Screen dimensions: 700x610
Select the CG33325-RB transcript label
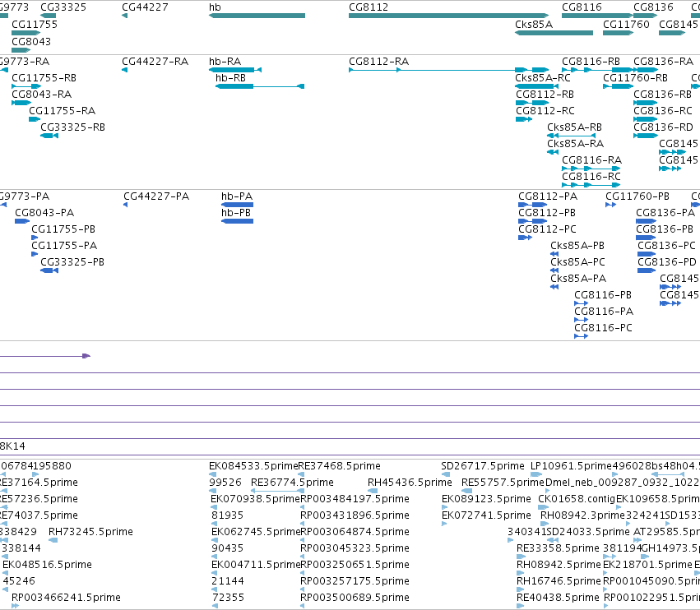72,127
